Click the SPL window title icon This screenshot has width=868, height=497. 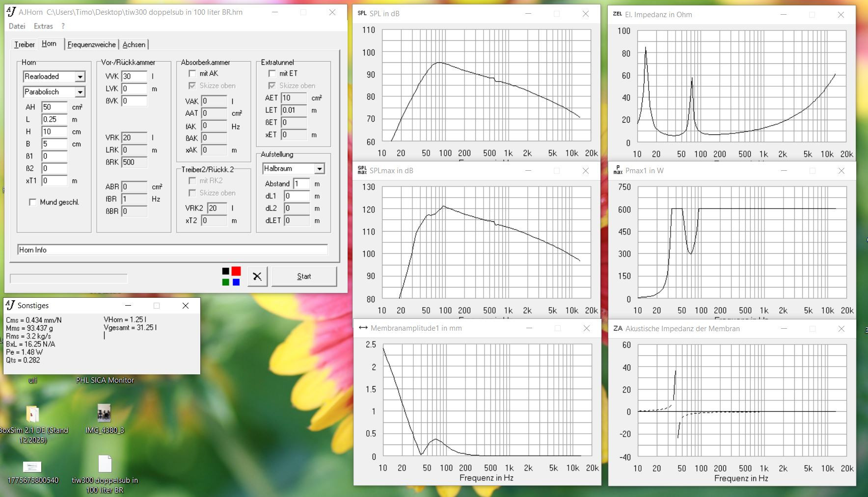pyautogui.click(x=362, y=14)
